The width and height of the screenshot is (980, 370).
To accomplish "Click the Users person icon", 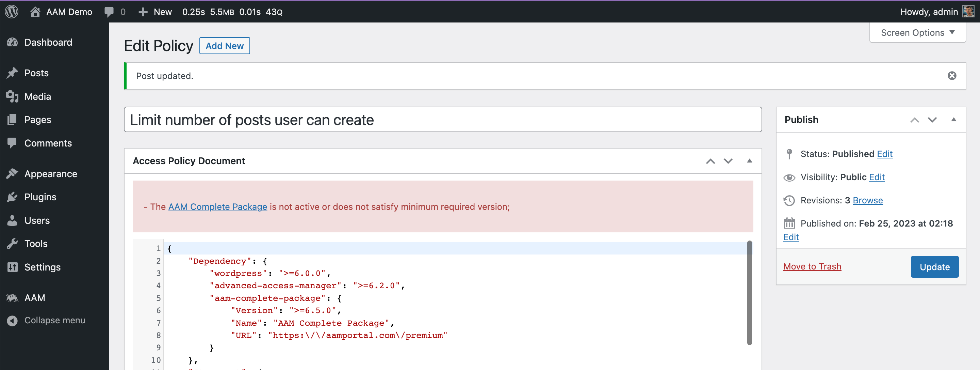I will (12, 220).
